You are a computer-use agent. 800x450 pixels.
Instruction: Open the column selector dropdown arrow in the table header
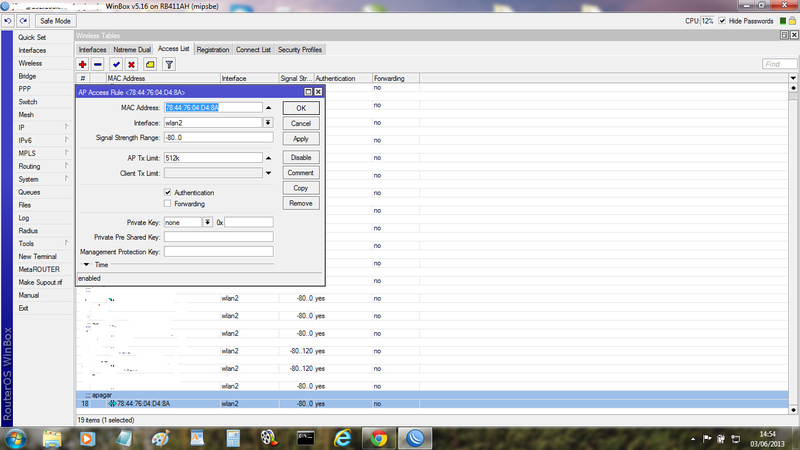(x=793, y=78)
